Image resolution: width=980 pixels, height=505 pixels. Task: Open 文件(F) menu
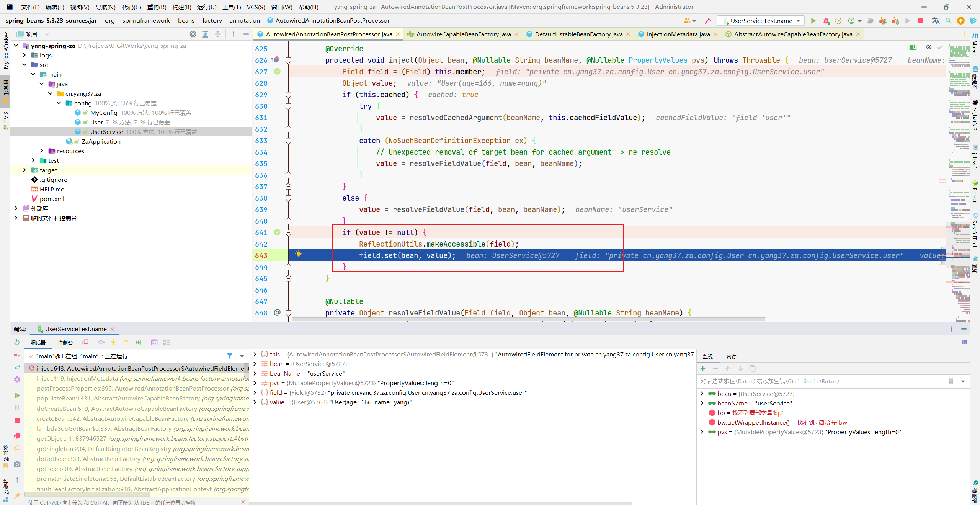(30, 7)
